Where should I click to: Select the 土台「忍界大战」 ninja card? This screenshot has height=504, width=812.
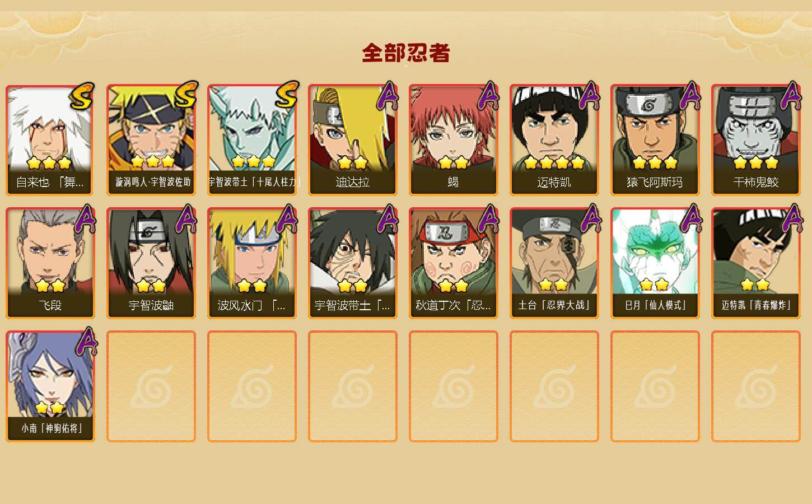[x=554, y=263]
